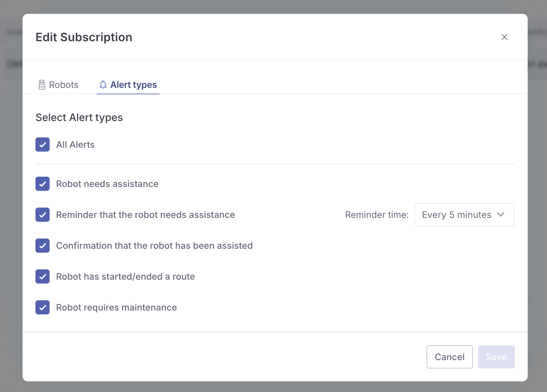
Task: Disable Reminder that the robot needs assistance
Action: 43,215
